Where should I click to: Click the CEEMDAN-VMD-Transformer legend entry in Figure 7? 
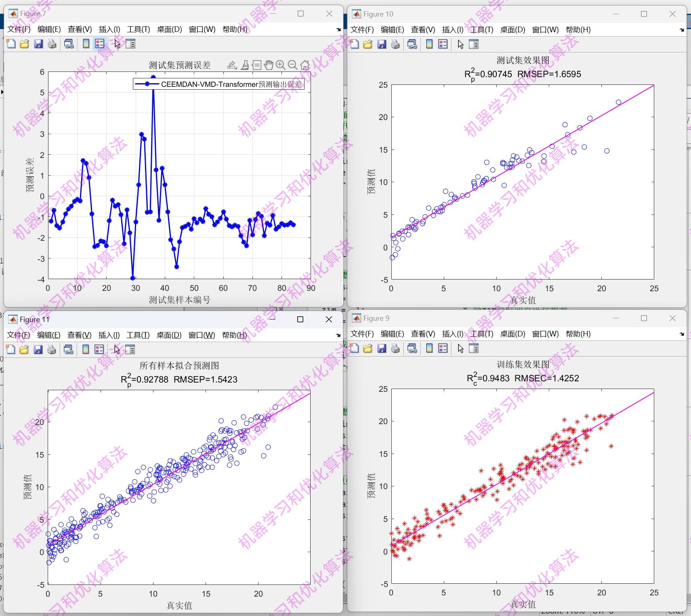(x=220, y=84)
